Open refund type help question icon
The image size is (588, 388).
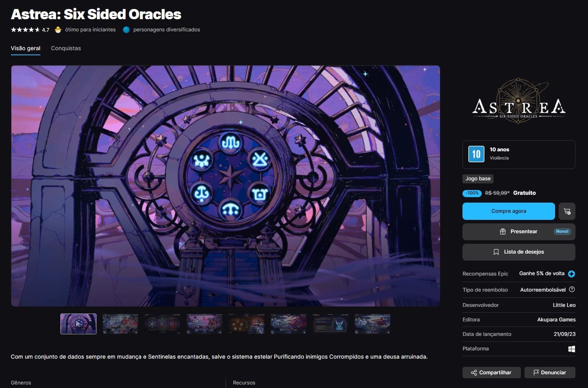pos(572,290)
